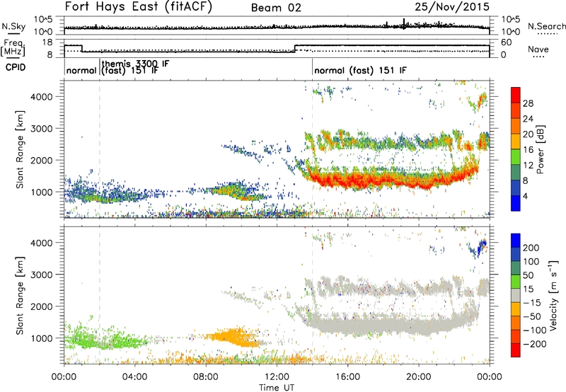The height and width of the screenshot is (392, 566).
Task: Click the 'N.Sky' legend label
Action: pos(13,26)
